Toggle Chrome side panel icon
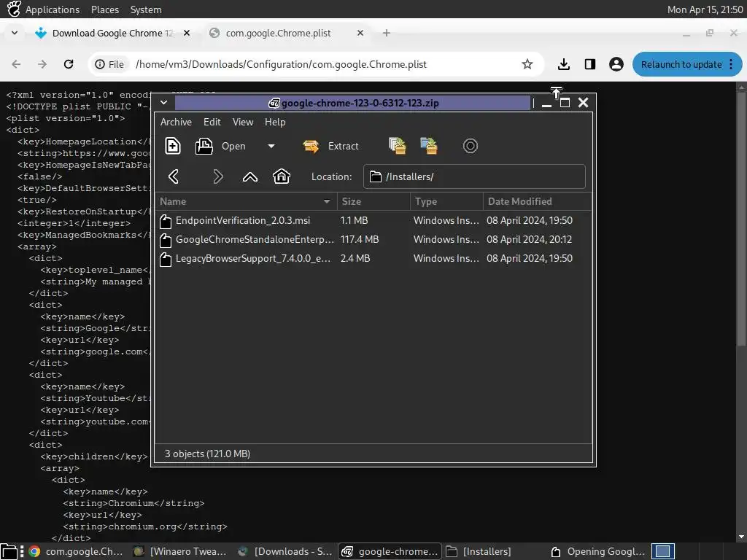The image size is (747, 560). pos(589,64)
